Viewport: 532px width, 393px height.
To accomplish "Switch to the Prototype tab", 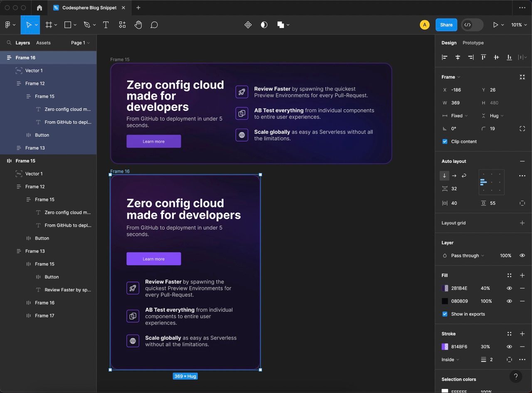I will 473,43.
